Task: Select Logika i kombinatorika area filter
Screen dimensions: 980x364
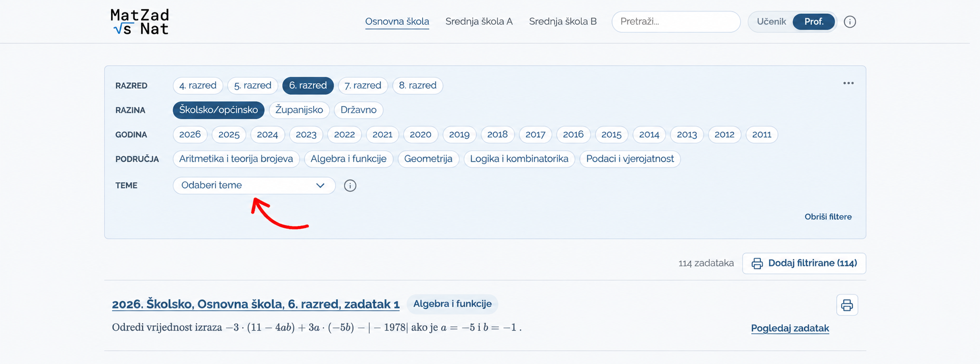Action: [519, 159]
